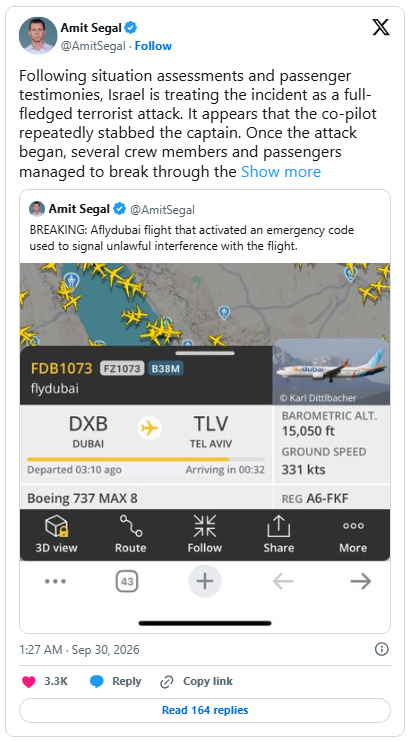Image resolution: width=410 pixels, height=742 pixels.
Task: Click the flight progress bar
Action: click(x=146, y=459)
